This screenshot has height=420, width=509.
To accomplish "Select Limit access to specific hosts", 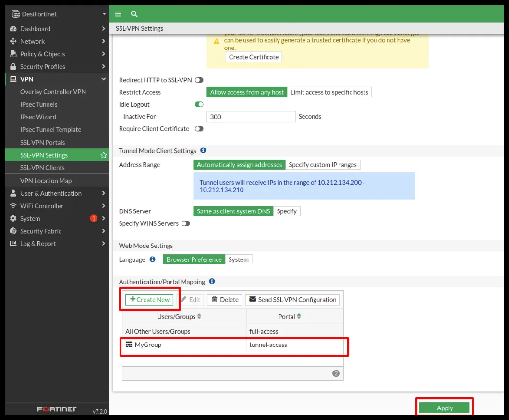I will pos(329,92).
